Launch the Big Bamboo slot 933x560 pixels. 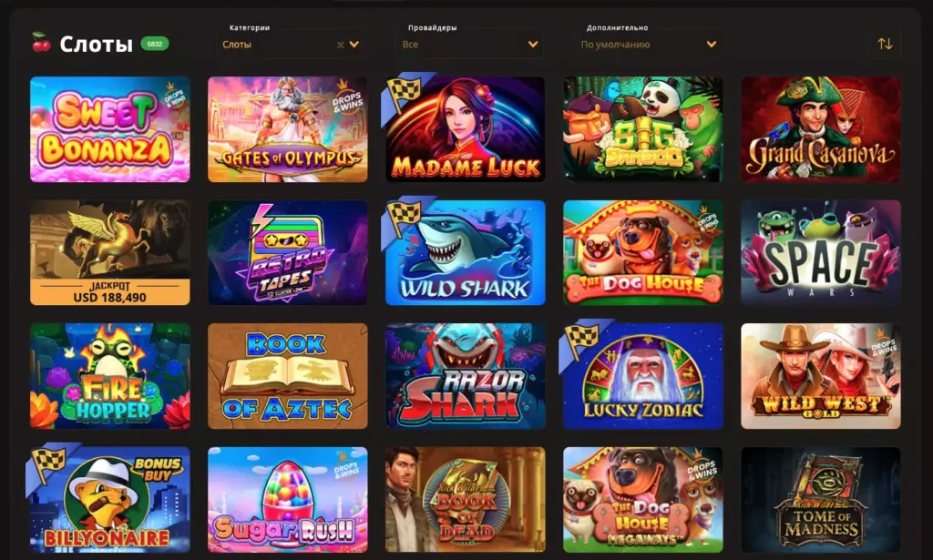(643, 129)
